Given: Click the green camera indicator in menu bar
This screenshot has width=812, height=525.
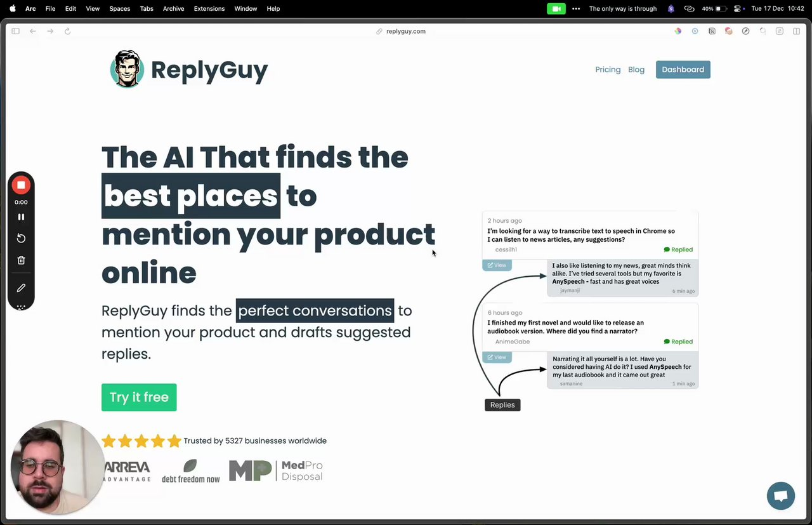Looking at the screenshot, I should 556,9.
